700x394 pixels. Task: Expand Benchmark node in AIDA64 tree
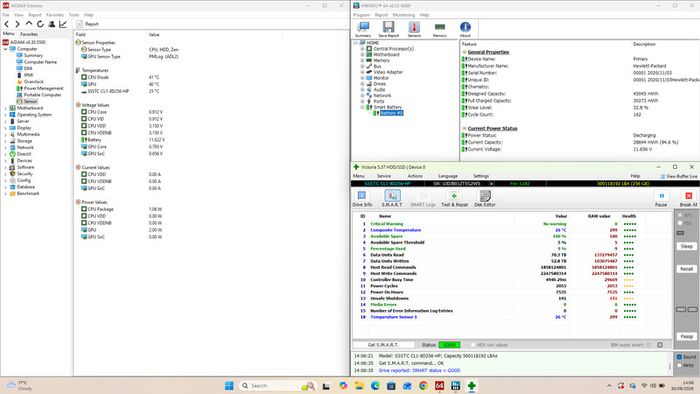[x=5, y=194]
